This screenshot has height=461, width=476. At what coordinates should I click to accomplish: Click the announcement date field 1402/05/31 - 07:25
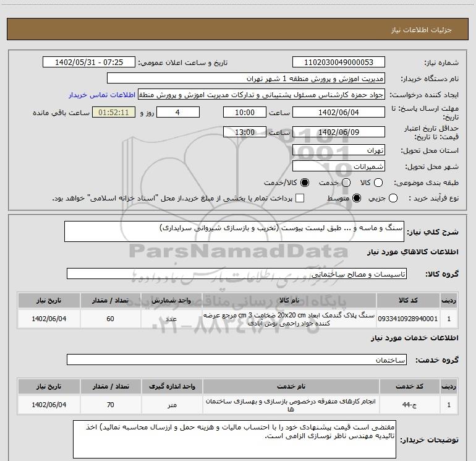point(89,62)
